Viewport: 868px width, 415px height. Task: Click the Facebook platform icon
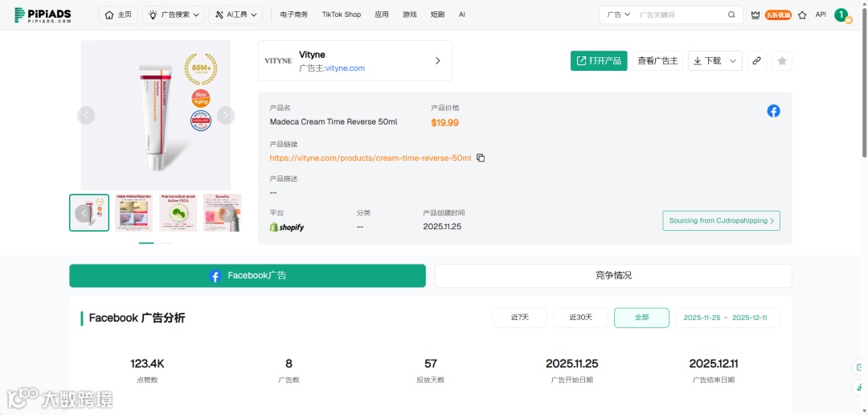pyautogui.click(x=773, y=111)
